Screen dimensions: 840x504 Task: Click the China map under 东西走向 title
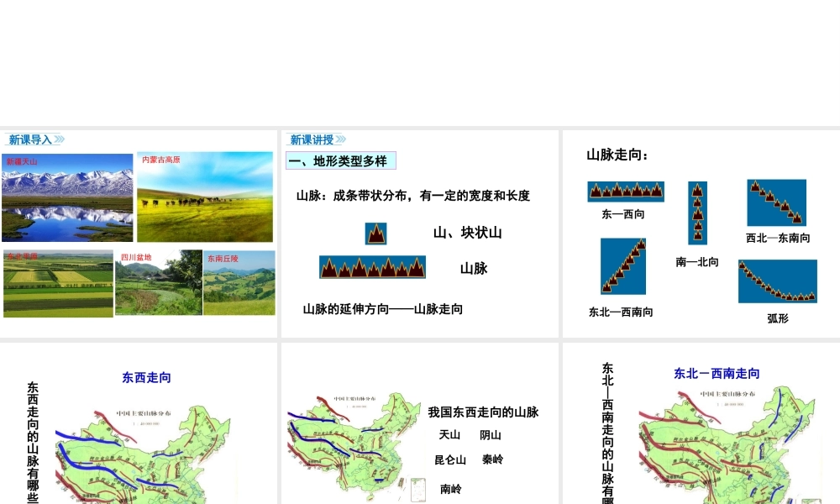click(144, 455)
